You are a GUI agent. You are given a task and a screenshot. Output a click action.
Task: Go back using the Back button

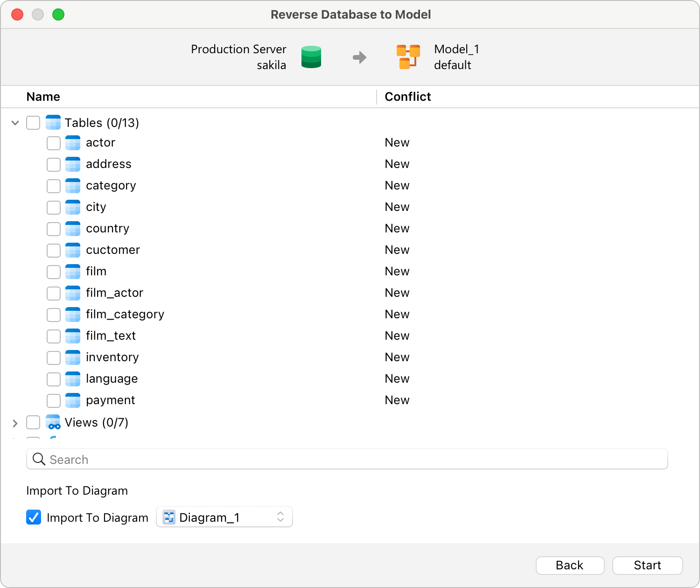570,565
